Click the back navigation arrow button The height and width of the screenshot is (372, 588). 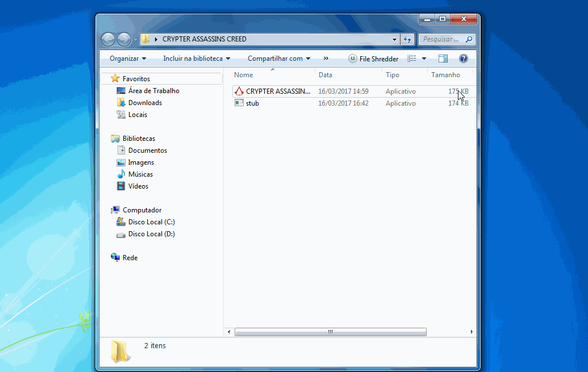click(x=108, y=39)
